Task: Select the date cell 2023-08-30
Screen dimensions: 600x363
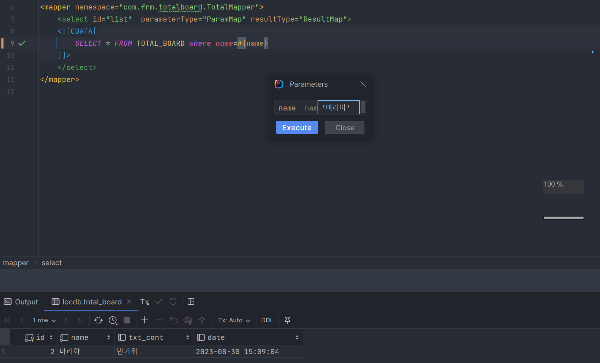Action: 248,351
